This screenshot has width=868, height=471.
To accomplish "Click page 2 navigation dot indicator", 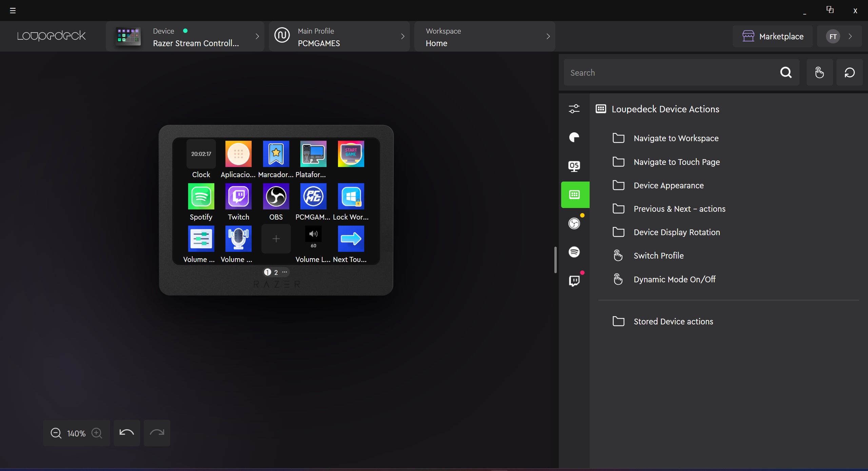I will click(x=275, y=272).
